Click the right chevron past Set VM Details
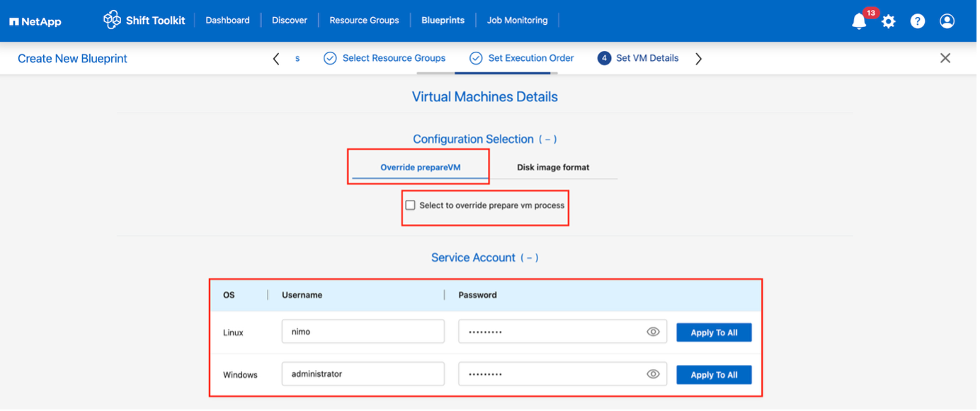This screenshot has width=980, height=411. (x=698, y=58)
